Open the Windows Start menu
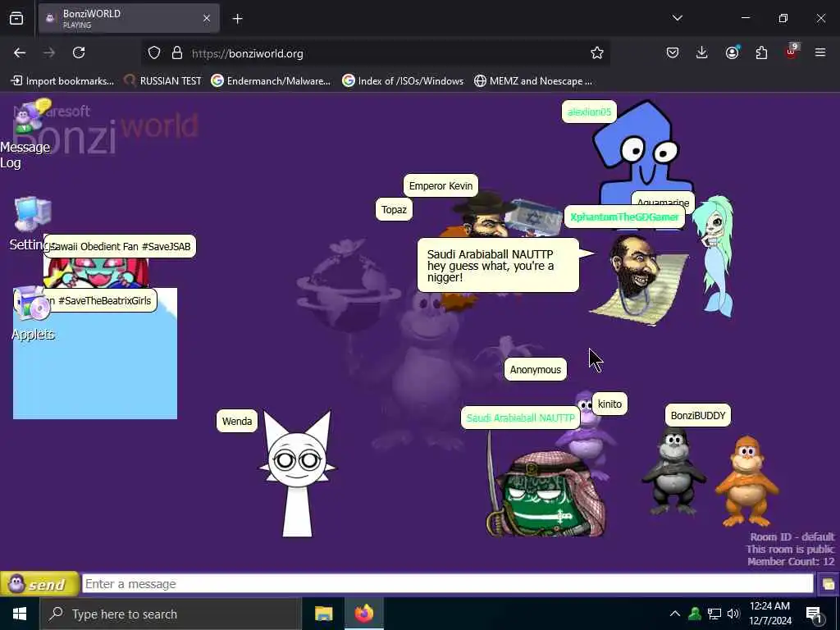Image resolution: width=840 pixels, height=630 pixels. (x=20, y=614)
